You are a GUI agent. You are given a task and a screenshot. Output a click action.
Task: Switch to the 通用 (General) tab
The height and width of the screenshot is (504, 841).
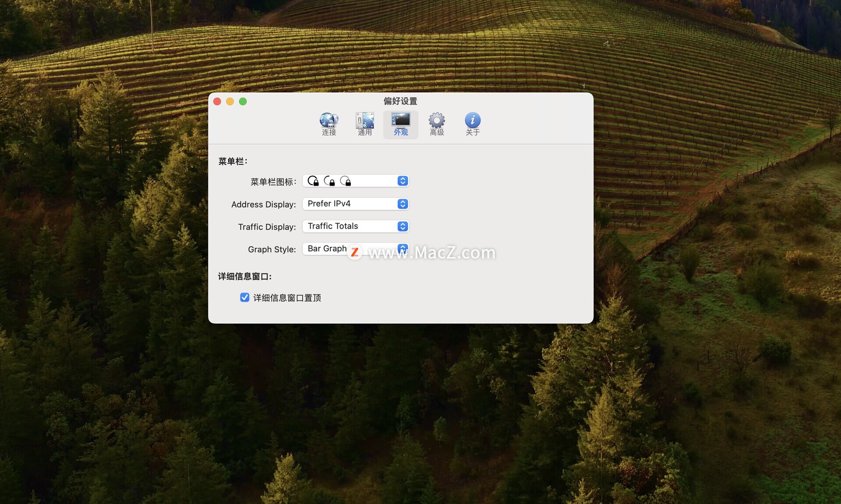click(x=364, y=124)
